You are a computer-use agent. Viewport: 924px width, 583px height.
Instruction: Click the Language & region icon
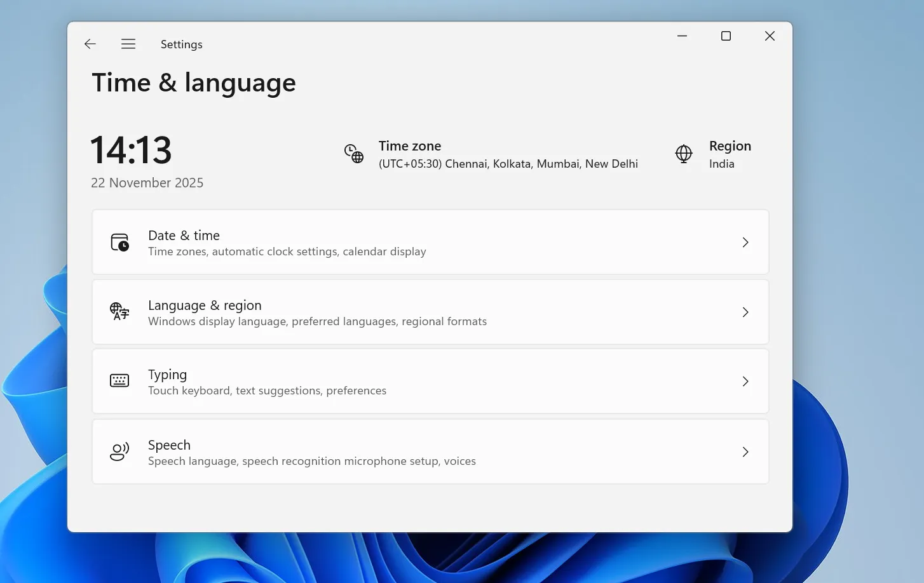(x=119, y=312)
